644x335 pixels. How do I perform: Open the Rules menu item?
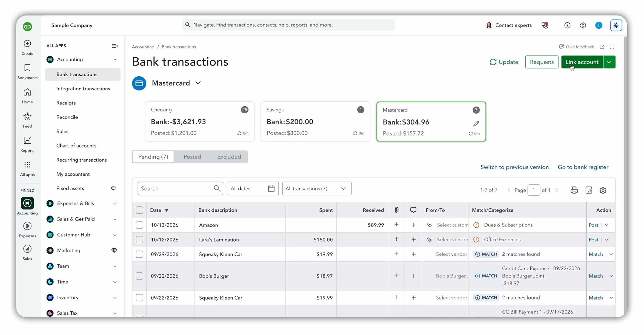62,131
